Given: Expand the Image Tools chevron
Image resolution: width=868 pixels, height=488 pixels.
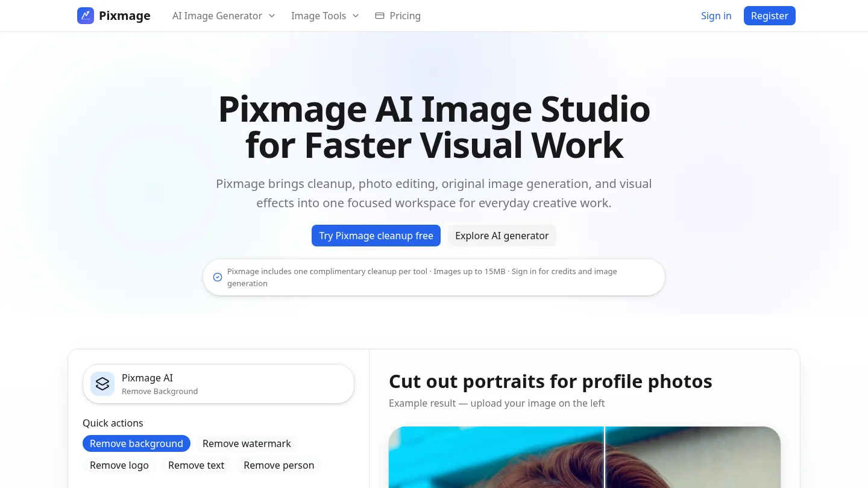Looking at the screenshot, I should [x=356, y=16].
